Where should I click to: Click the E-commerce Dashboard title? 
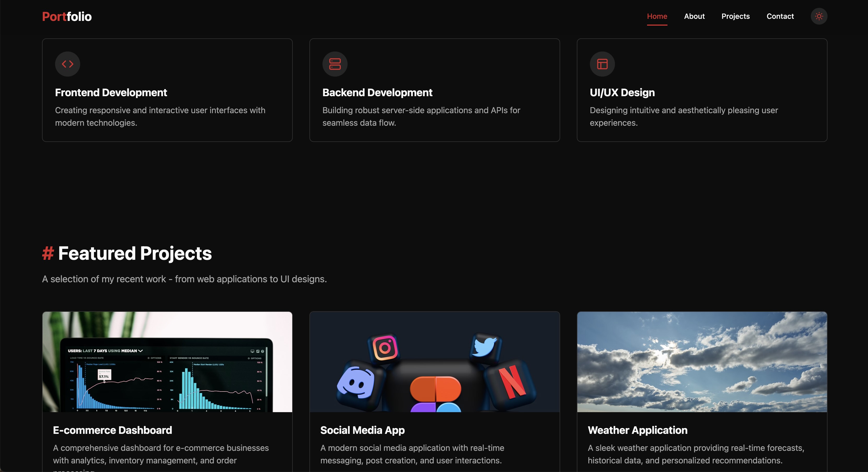coord(113,430)
